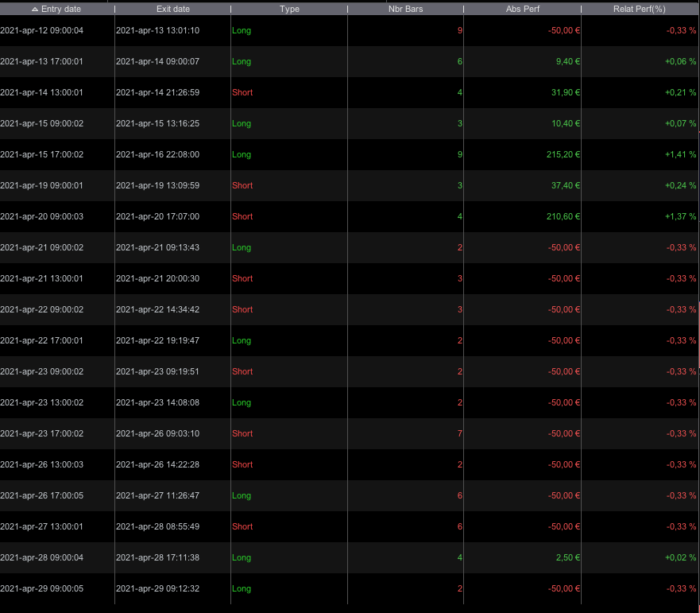This screenshot has width=700, height=613.
Task: Select entry date 2021-apr-22 17:00:01
Action: (x=41, y=340)
